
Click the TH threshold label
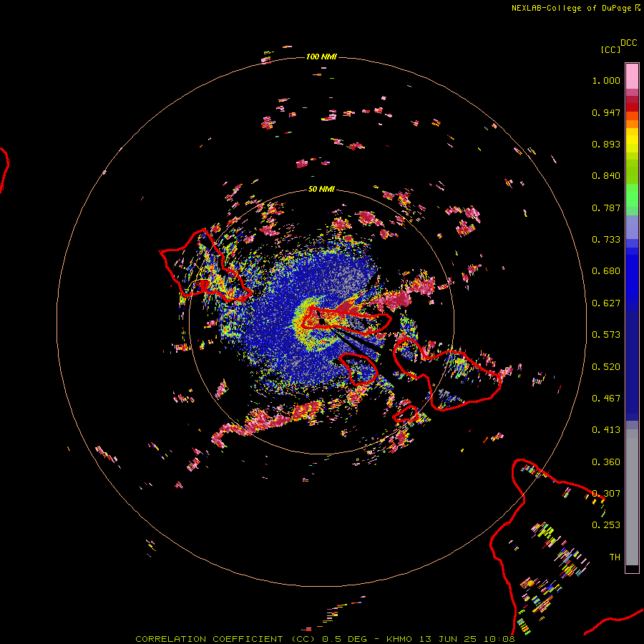pyautogui.click(x=615, y=557)
